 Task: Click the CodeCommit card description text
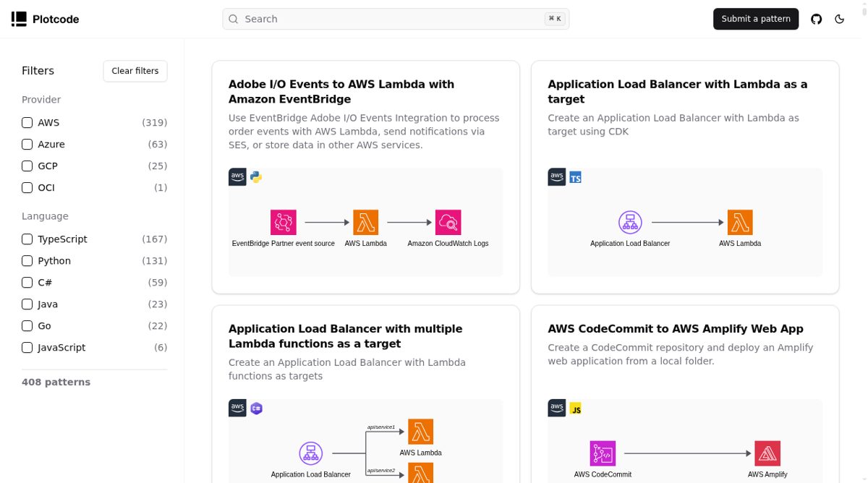(x=681, y=354)
